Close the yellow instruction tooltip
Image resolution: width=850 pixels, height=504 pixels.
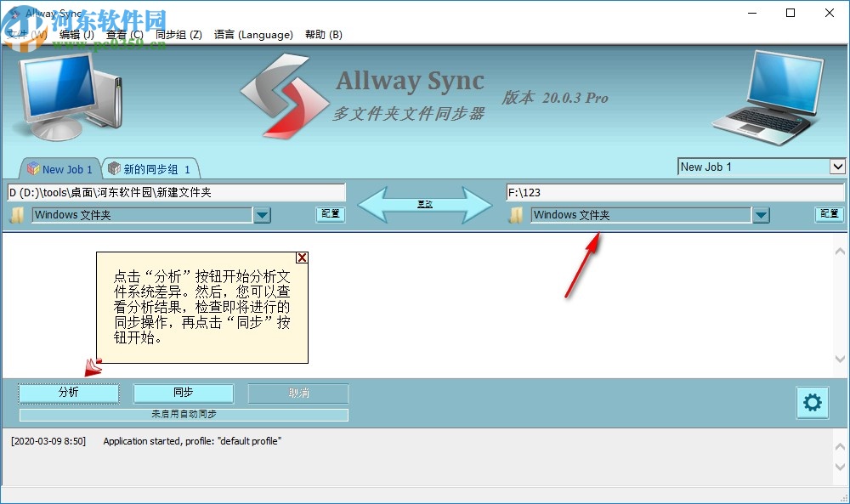point(302,258)
